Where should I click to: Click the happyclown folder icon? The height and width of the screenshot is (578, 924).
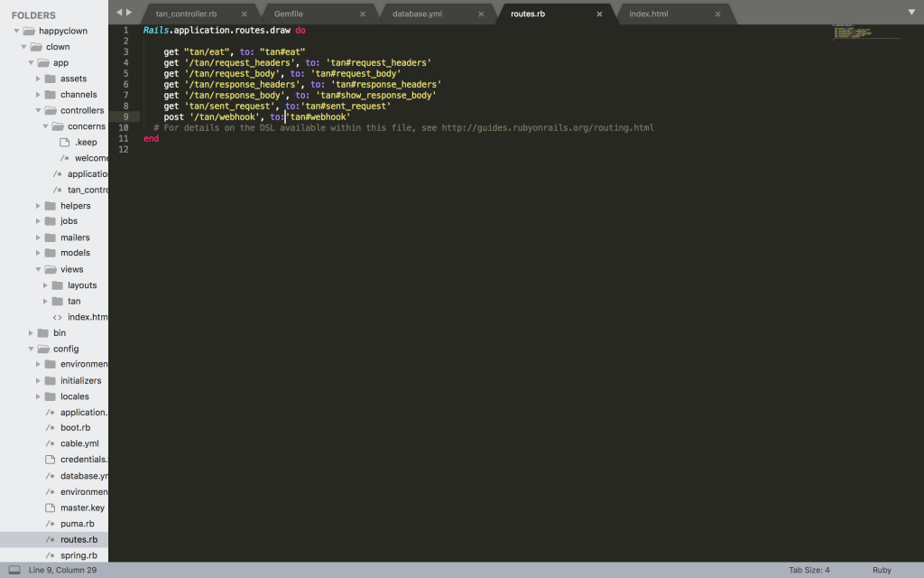[x=29, y=31]
